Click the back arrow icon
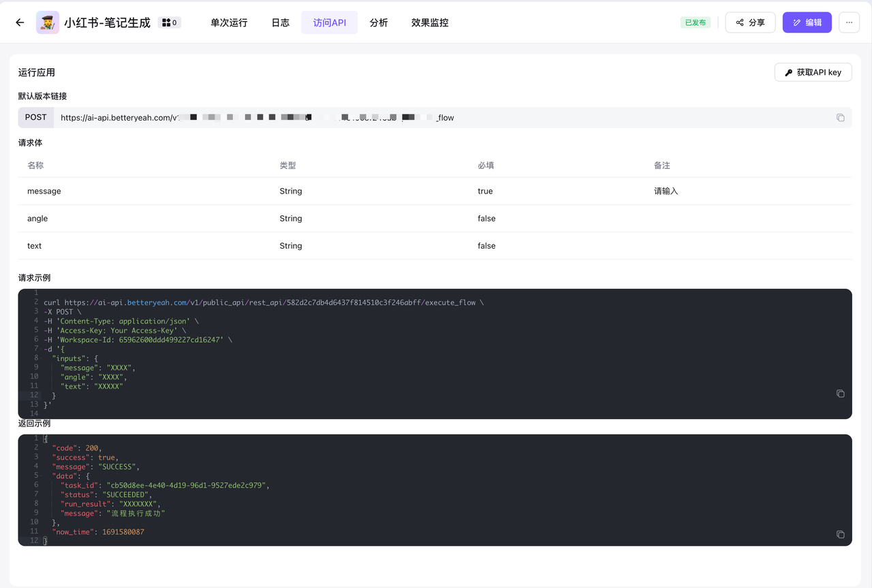 (x=20, y=22)
